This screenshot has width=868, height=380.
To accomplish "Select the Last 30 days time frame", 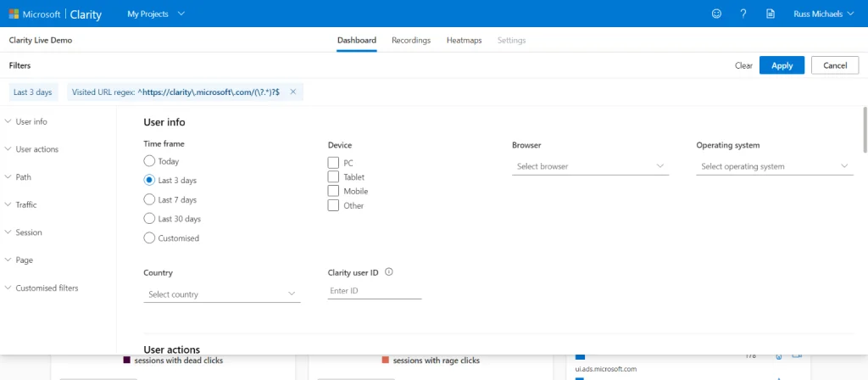I will pyautogui.click(x=149, y=219).
